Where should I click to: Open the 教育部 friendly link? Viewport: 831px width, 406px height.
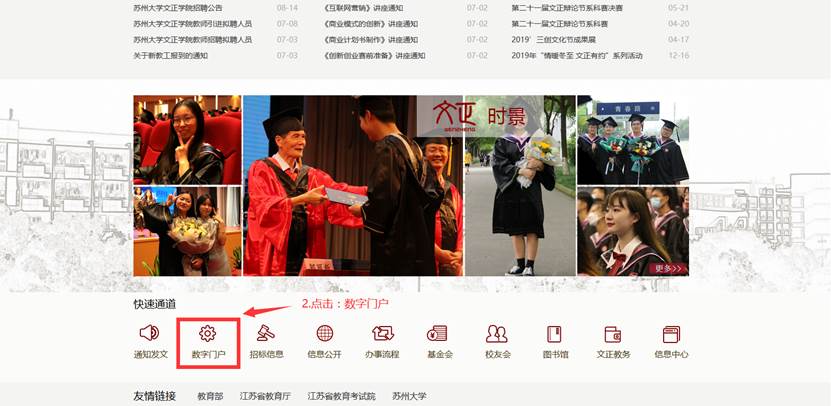click(210, 396)
